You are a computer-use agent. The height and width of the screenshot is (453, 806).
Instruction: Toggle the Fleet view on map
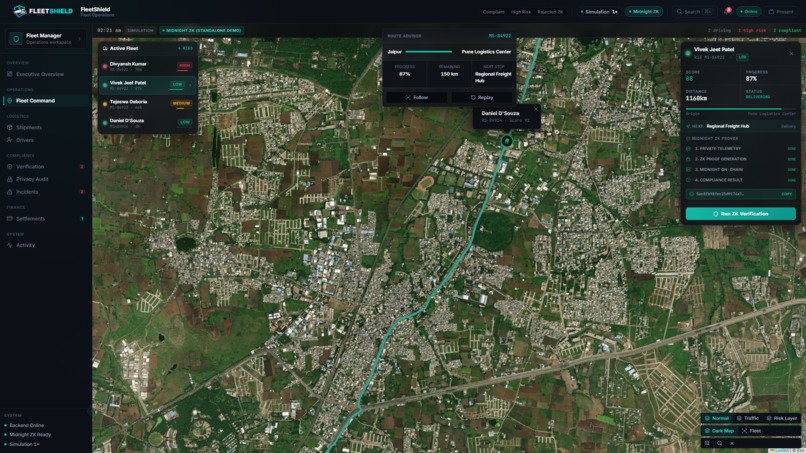[x=752, y=431]
